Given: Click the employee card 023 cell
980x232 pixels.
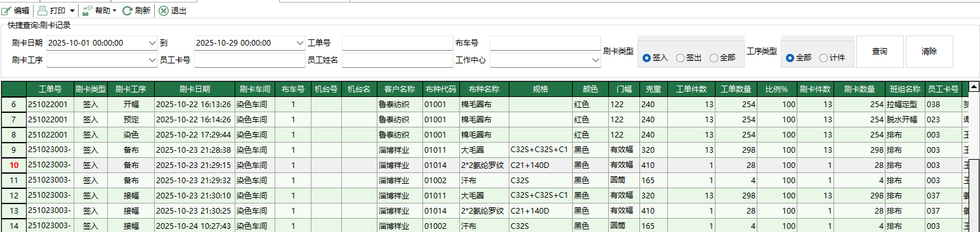Looking at the screenshot, I should pos(943,119).
